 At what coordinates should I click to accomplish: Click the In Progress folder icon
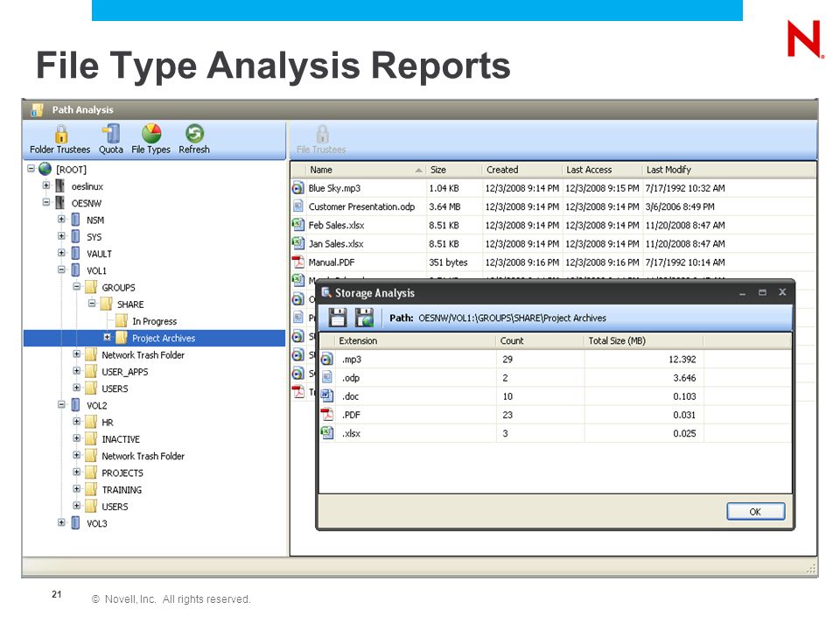[x=122, y=321]
